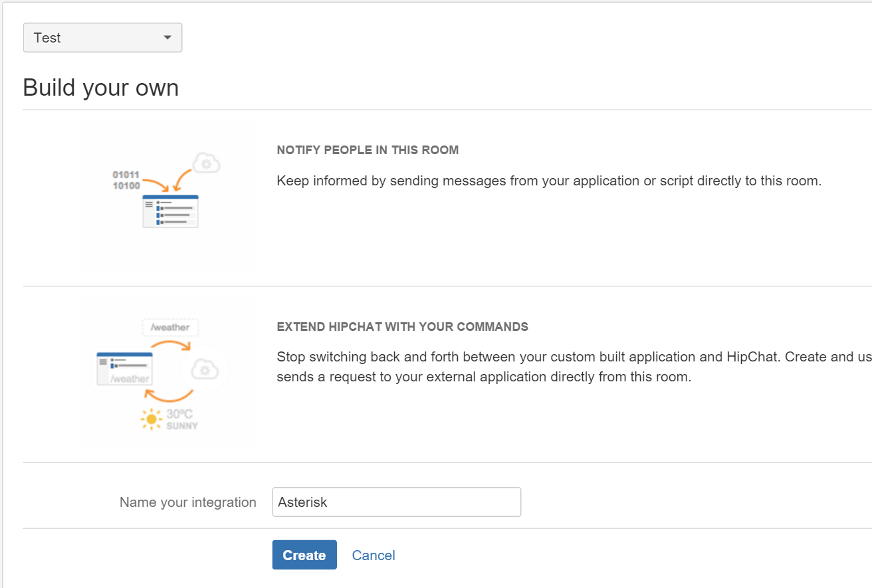This screenshot has height=588, width=872.
Task: Click the yellow sun icon
Action: tap(152, 419)
